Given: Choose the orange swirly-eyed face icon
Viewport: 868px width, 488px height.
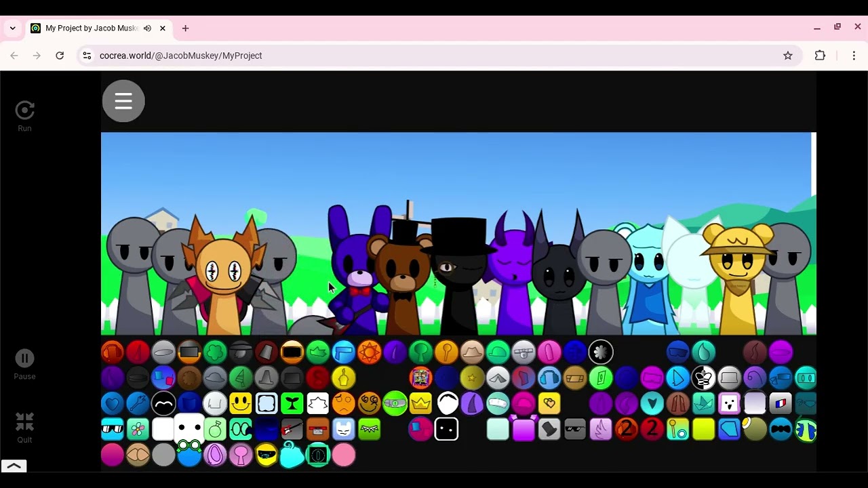Looking at the screenshot, I should tap(369, 403).
